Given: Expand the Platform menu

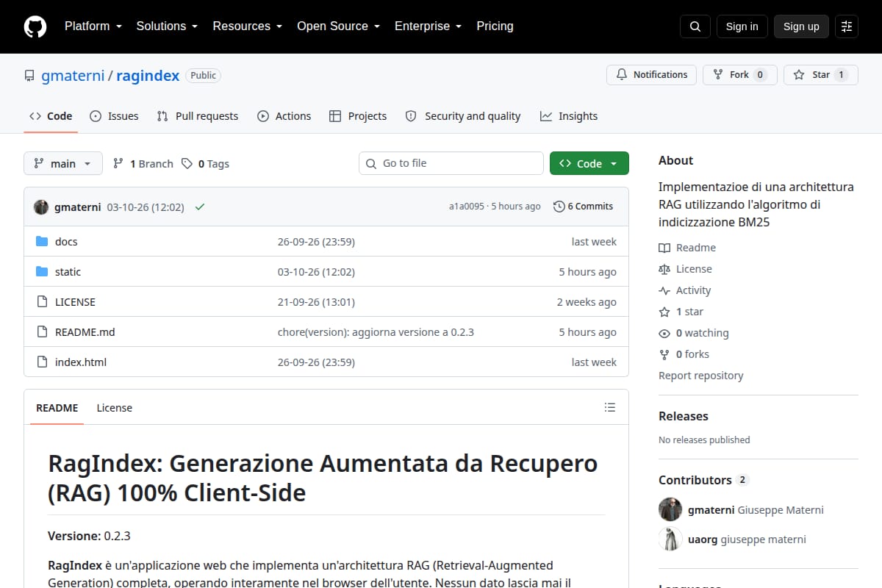Looking at the screenshot, I should tap(94, 26).
